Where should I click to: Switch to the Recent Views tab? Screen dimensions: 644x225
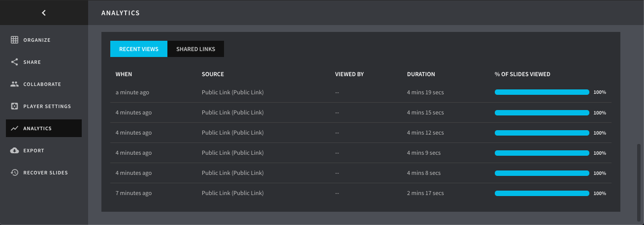[x=139, y=49]
